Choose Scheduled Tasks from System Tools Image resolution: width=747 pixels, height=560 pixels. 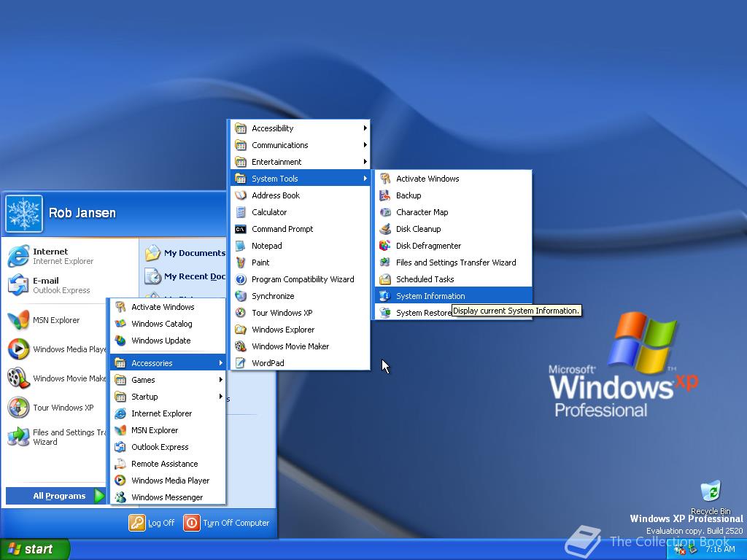(425, 279)
